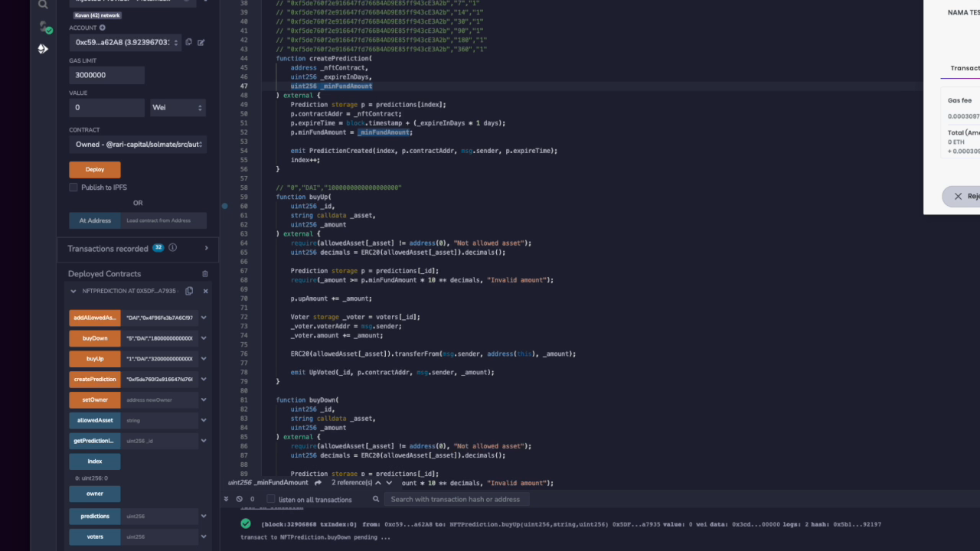Click the Reject button in MetaMask popup
Image resolution: width=980 pixels, height=551 pixels.
pyautogui.click(x=962, y=196)
